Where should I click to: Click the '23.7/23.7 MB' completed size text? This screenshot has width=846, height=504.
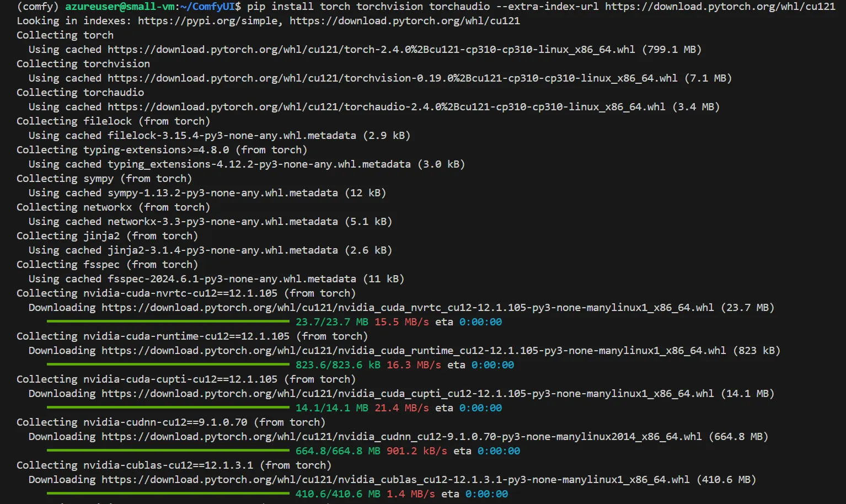(x=332, y=322)
